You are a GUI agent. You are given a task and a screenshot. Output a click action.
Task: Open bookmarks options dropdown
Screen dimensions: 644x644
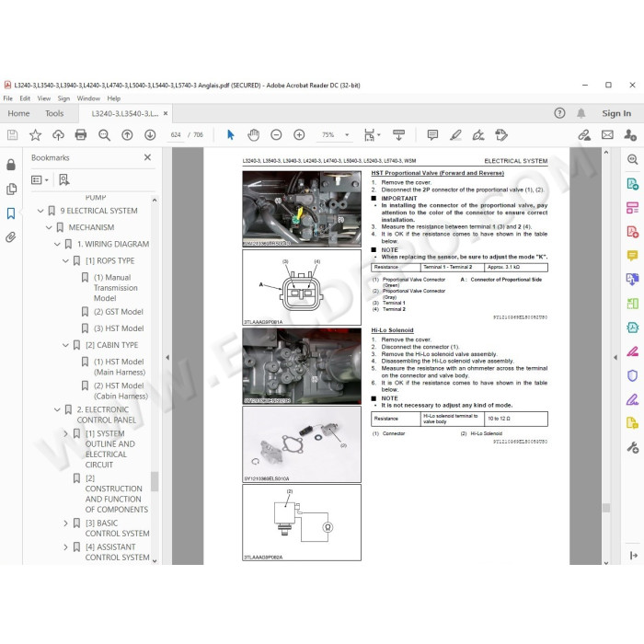click(x=40, y=180)
